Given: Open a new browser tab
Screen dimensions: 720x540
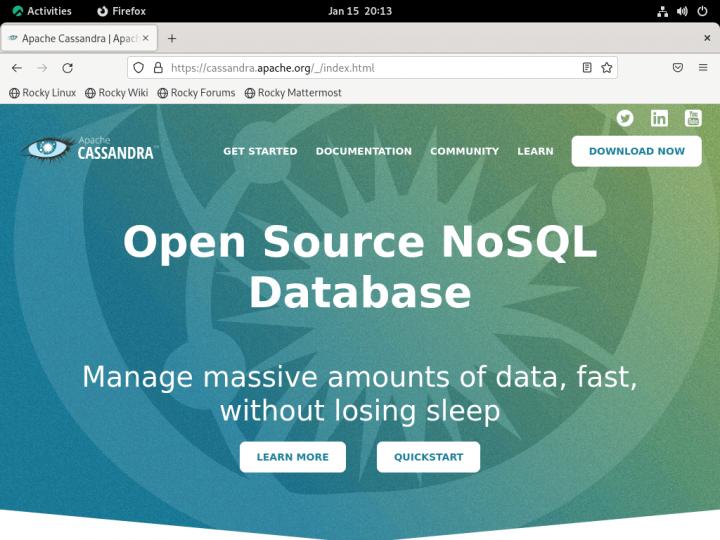Looking at the screenshot, I should click(x=172, y=38).
